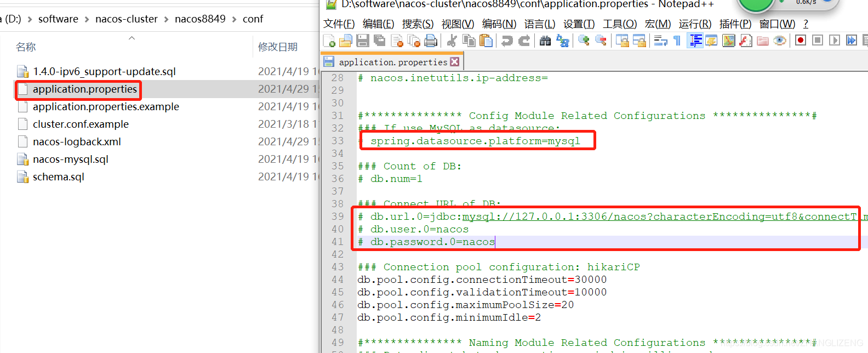Select nacos-logback.xml file
This screenshot has height=353, width=868.
pos(77,142)
